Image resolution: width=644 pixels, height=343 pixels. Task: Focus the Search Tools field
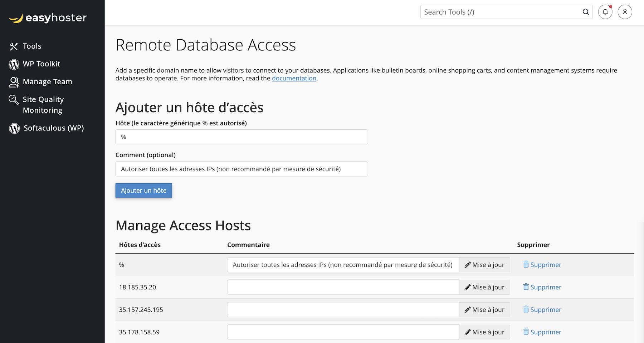501,12
